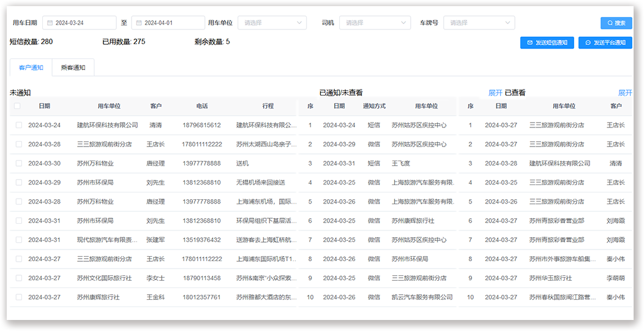Click 展开 link at far right of 已查看

[625, 93]
